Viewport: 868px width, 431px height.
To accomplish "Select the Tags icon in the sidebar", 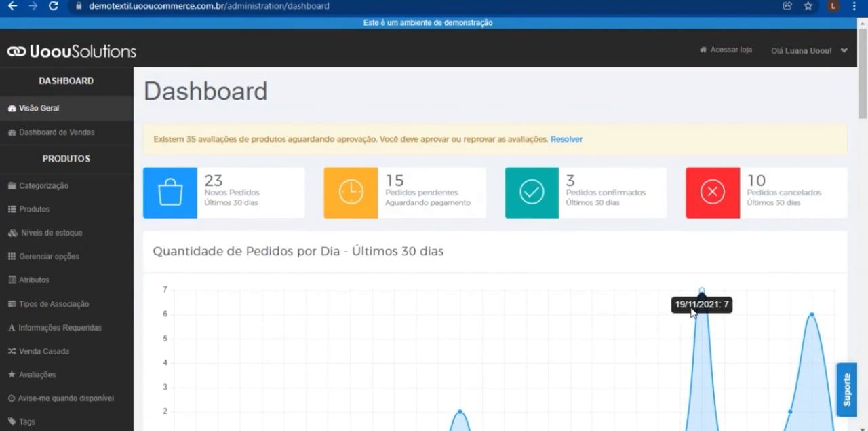I will point(12,421).
